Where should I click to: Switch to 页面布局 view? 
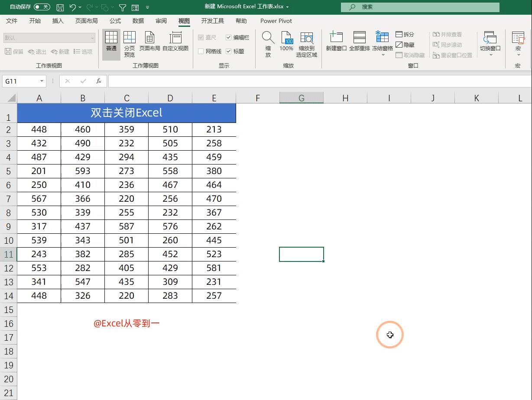coord(150,43)
